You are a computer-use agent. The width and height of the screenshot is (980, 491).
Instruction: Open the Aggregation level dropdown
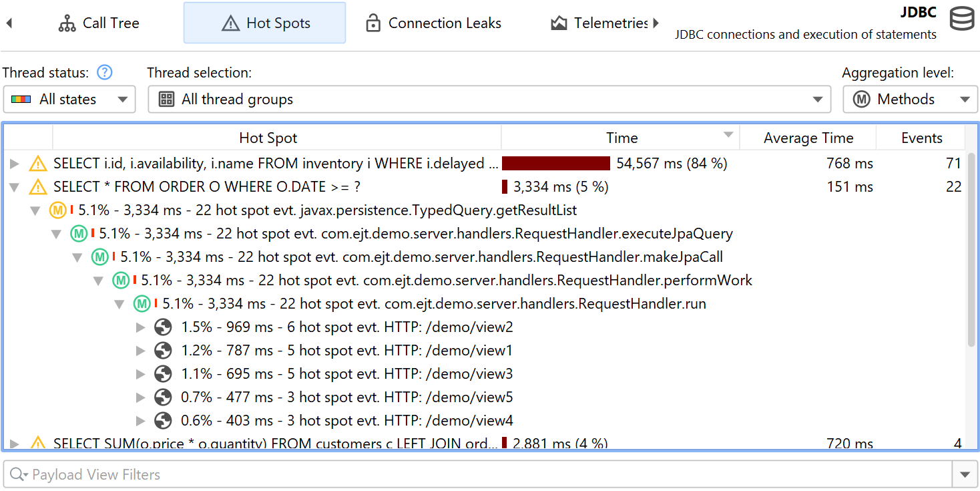click(x=910, y=100)
